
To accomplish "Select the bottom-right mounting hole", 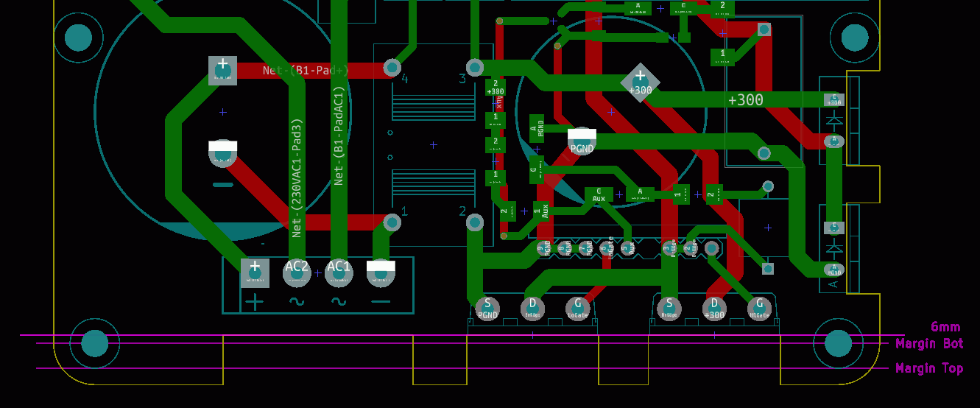I will click(x=838, y=343).
